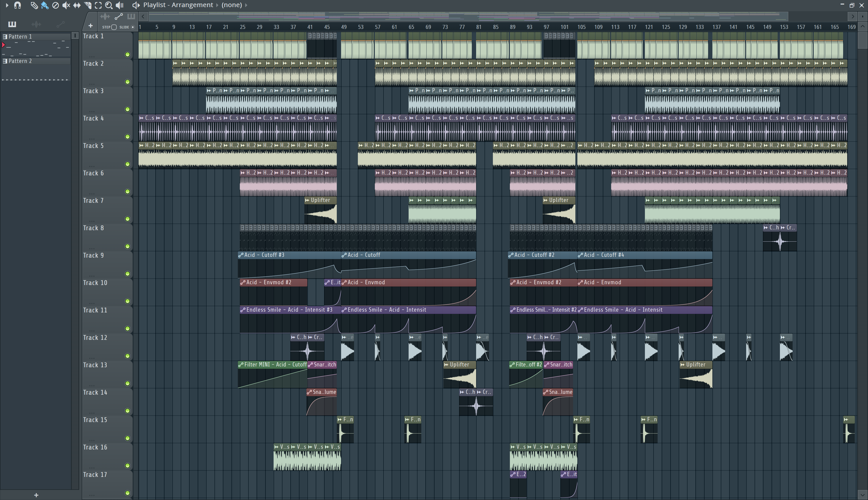Jump to bar 97 on timeline ruler
Viewport: 868px width, 500px height.
(546, 27)
